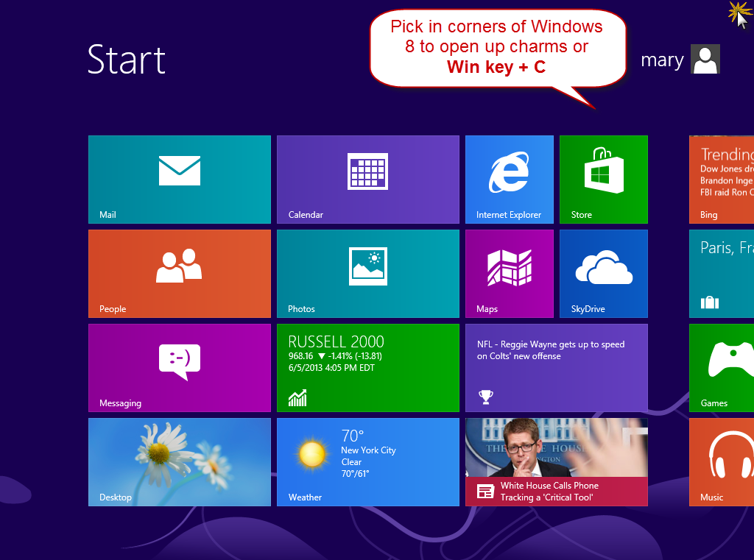Screen dimensions: 754x560
Task: Open the NFL Reggie Wayne headline
Action: pos(551,350)
